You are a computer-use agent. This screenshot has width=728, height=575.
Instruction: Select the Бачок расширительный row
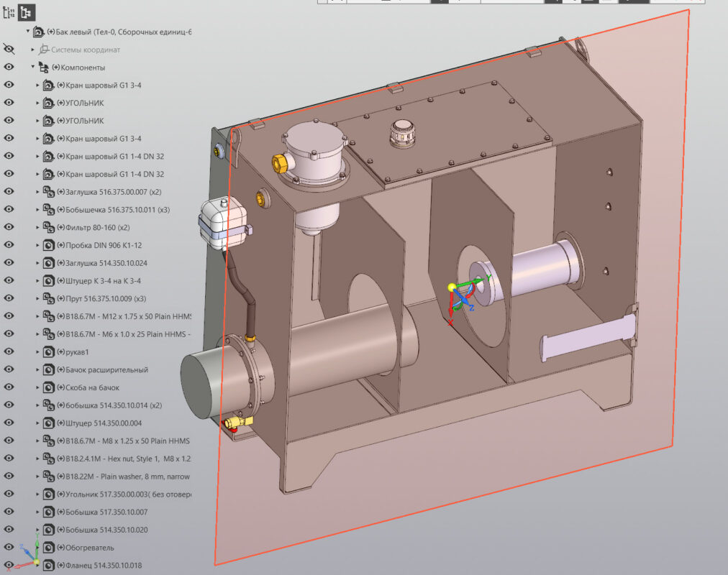(102, 369)
